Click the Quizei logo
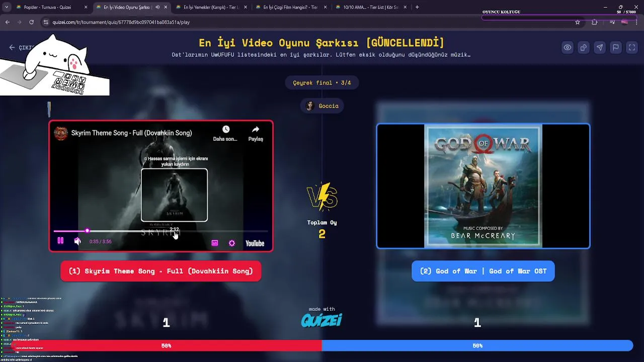This screenshot has width=644, height=362. [321, 320]
